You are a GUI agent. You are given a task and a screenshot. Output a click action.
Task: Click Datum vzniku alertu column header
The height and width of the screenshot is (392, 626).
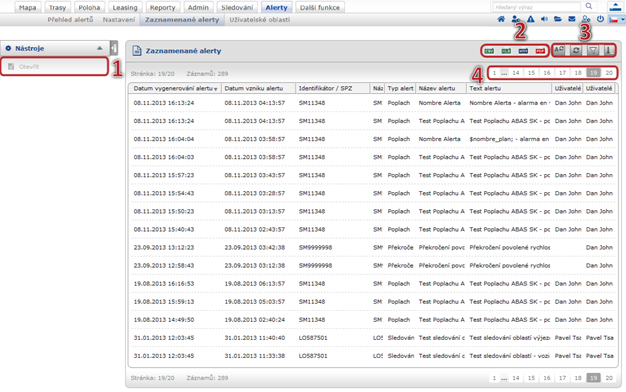pyautogui.click(x=258, y=89)
